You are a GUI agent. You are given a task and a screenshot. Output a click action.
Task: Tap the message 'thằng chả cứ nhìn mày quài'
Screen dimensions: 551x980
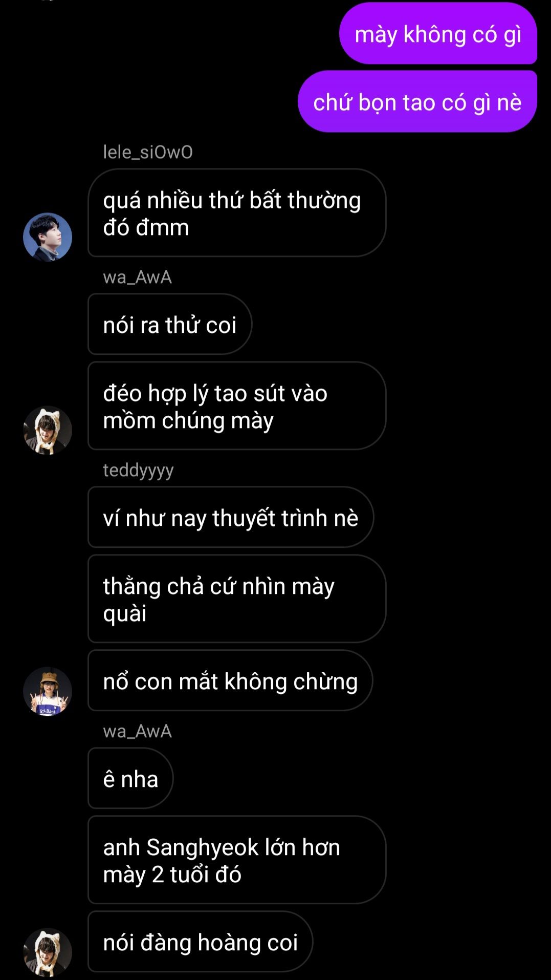pos(237,599)
